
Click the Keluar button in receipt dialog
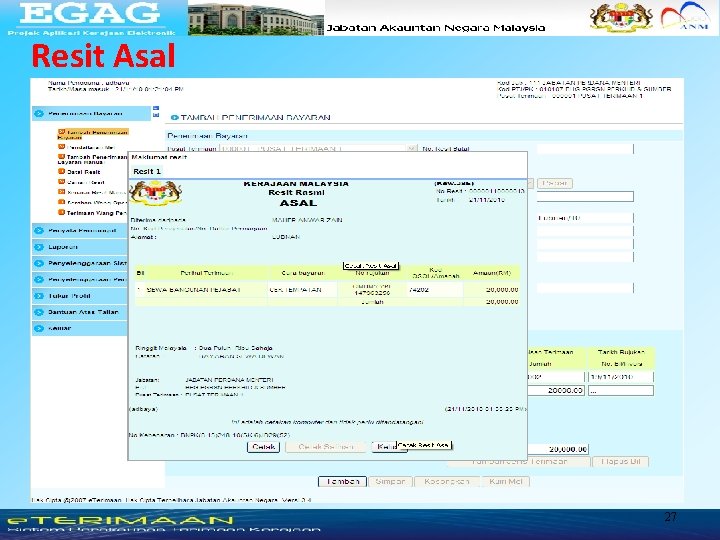click(384, 447)
